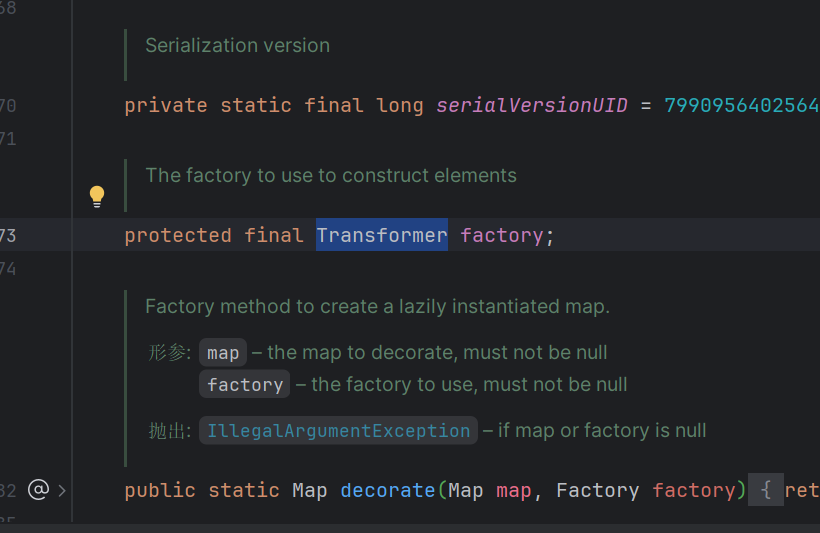Expand the fold chevron next to decorate method
This screenshot has height=533, width=820.
(62, 490)
